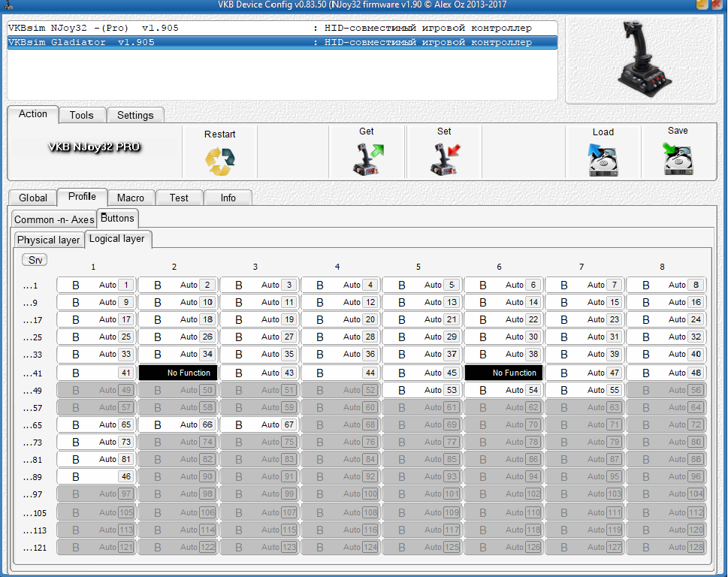Select the VKBsim NJoy32 -(Pro) v1.905 device
The height and width of the screenshot is (577, 728).
click(282, 28)
